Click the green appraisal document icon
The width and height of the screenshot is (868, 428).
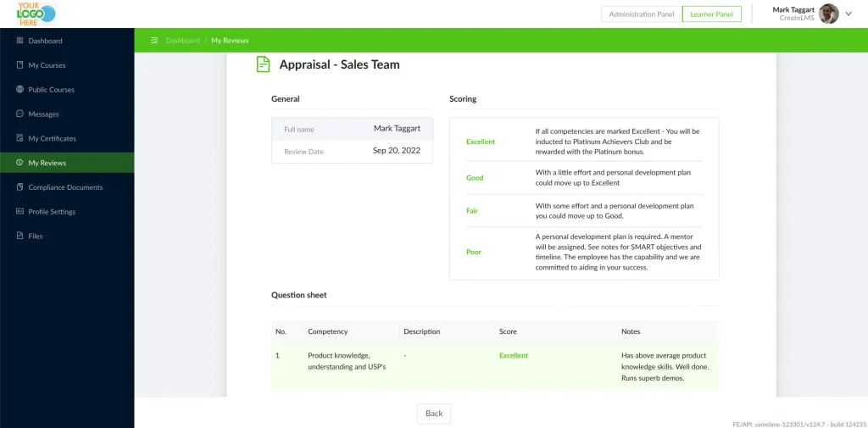click(x=263, y=64)
